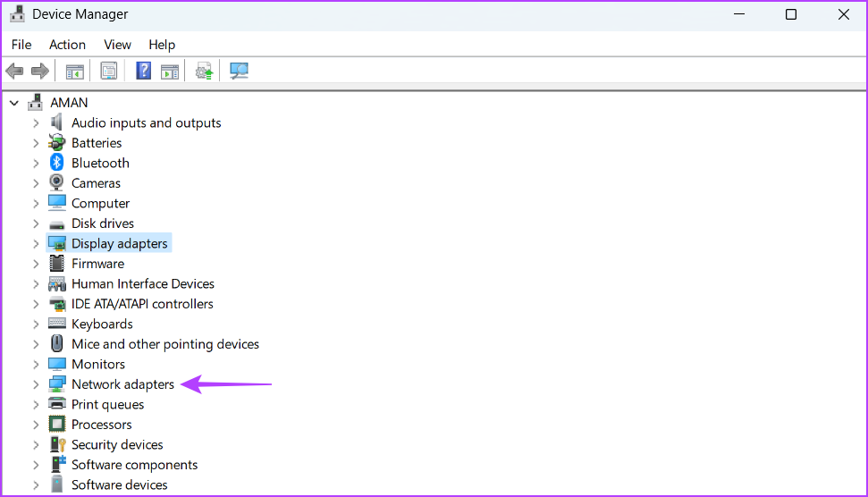Expand the Firmware chevron

pos(36,264)
